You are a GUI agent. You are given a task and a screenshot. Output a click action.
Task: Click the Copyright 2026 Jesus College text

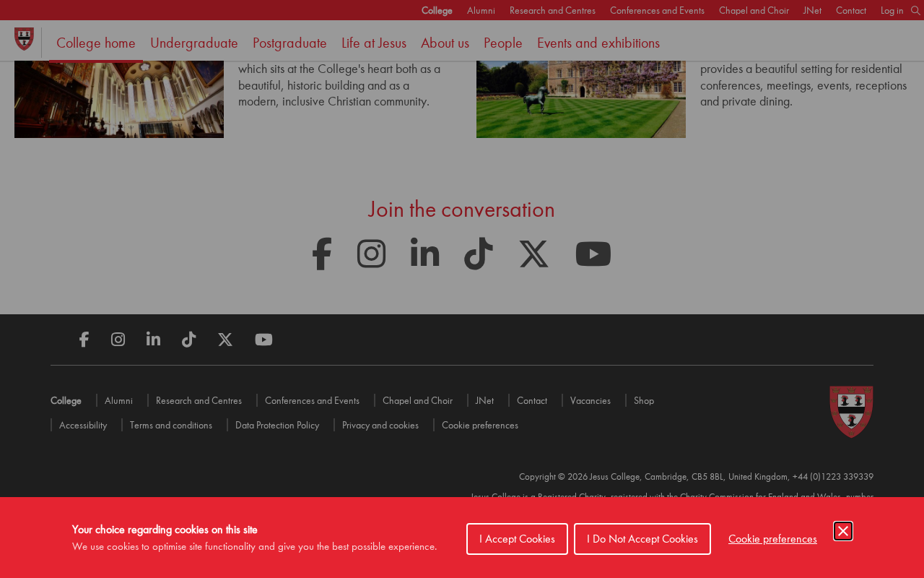[x=696, y=477]
